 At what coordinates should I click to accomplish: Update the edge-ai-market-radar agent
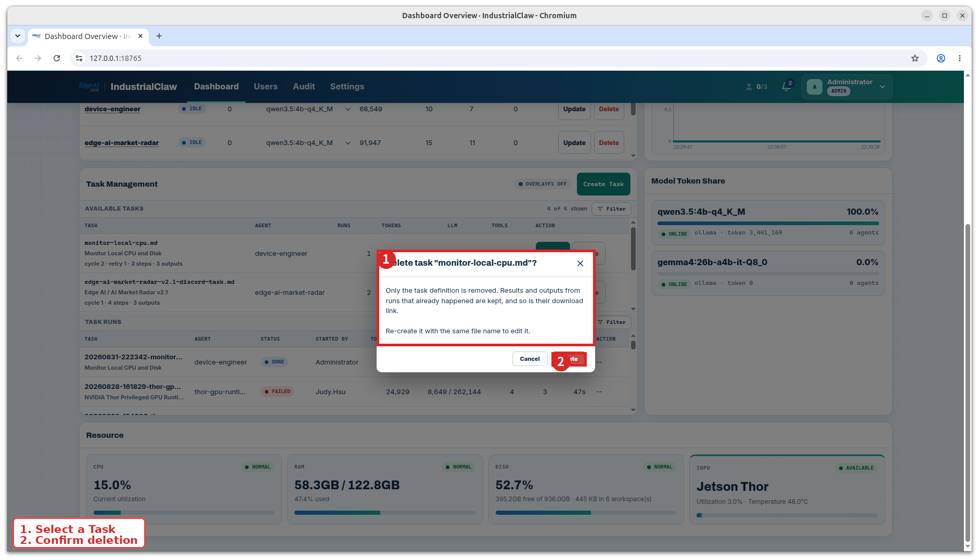tap(574, 143)
